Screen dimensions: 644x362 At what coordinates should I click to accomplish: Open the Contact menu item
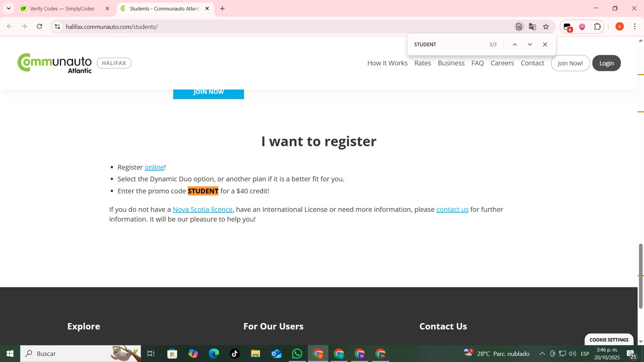[x=532, y=63]
